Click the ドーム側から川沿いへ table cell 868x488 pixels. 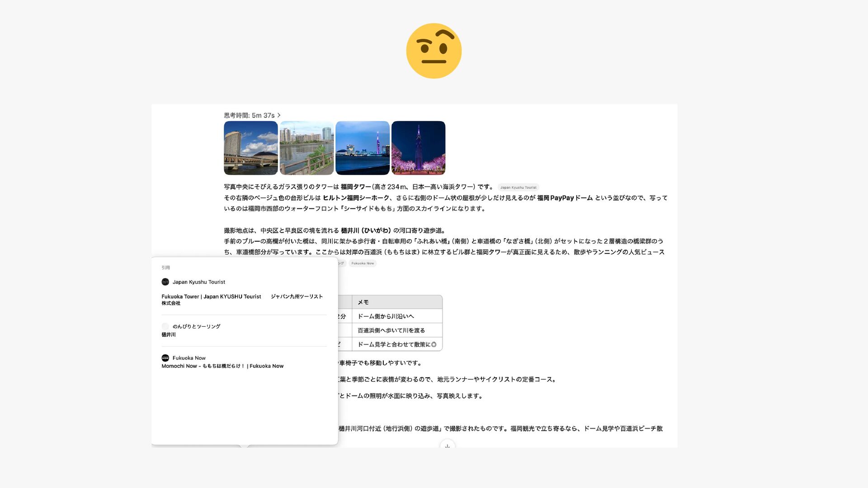click(386, 316)
